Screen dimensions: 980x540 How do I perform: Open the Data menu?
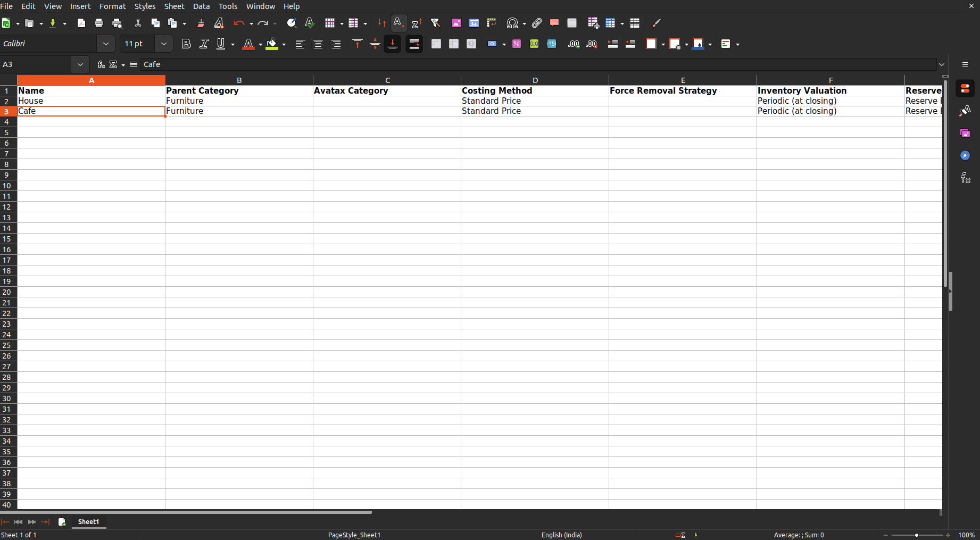(201, 6)
